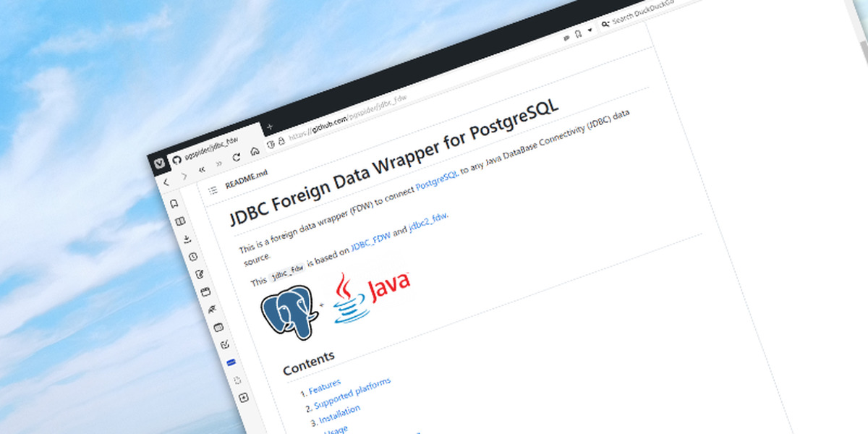
Task: Open the Bookmarks panel in the sidebar
Action: pos(174,203)
